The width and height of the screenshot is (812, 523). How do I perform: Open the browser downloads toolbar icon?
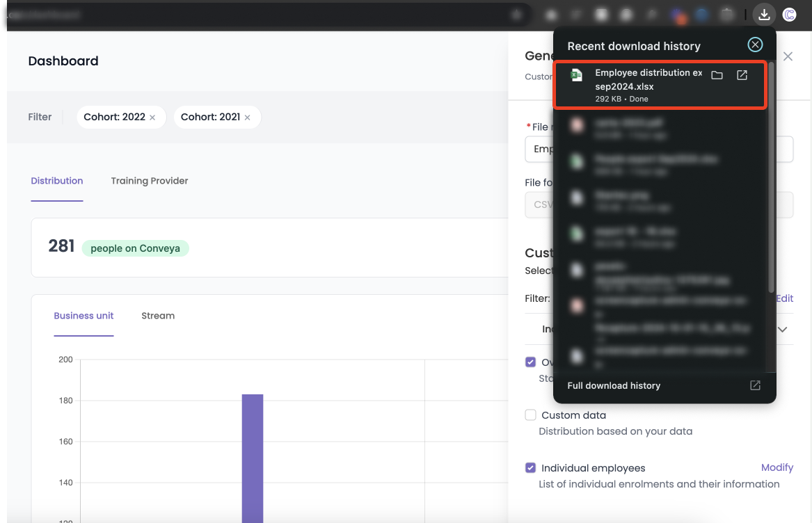[764, 15]
